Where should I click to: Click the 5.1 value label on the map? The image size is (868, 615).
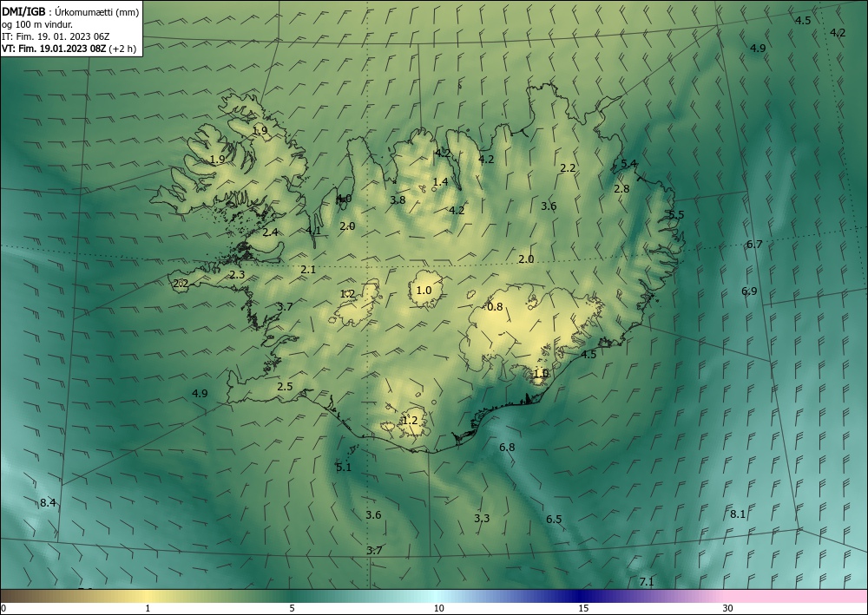[344, 468]
